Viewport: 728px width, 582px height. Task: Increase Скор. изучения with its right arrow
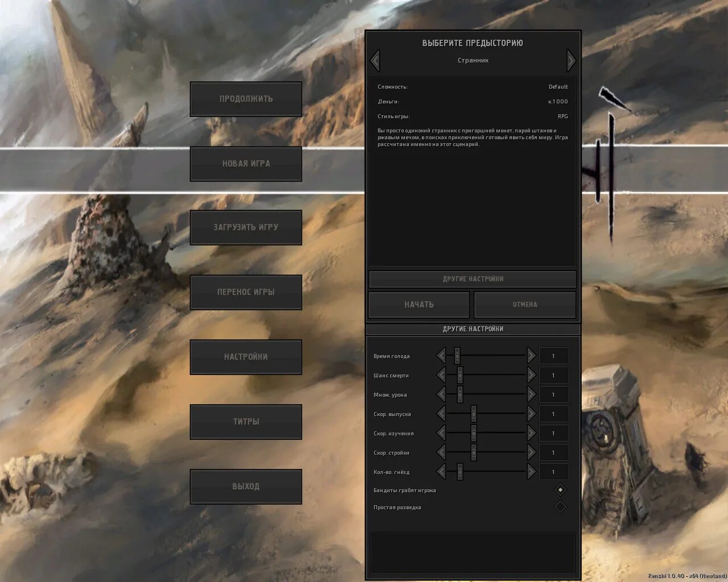pos(531,433)
